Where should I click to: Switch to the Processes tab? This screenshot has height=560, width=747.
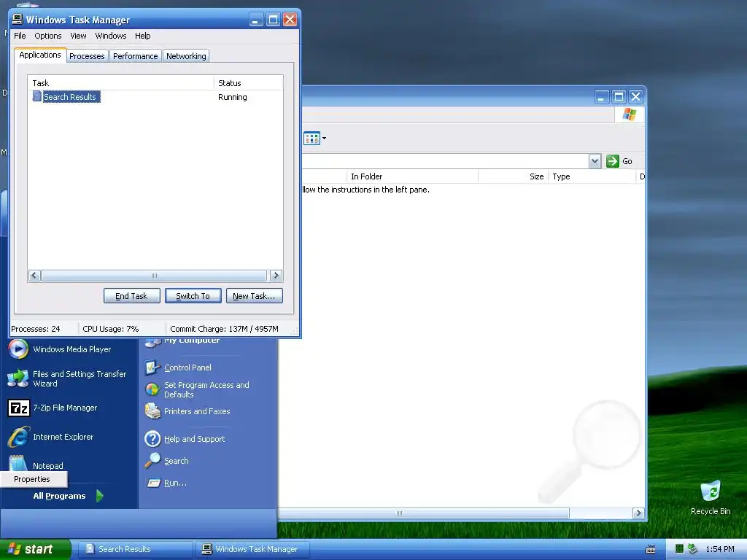[87, 56]
